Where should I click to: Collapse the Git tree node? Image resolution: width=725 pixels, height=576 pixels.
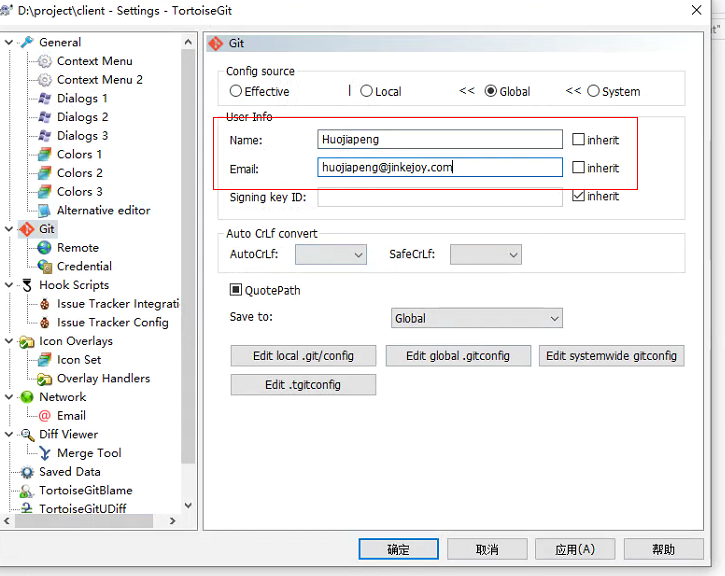point(8,229)
